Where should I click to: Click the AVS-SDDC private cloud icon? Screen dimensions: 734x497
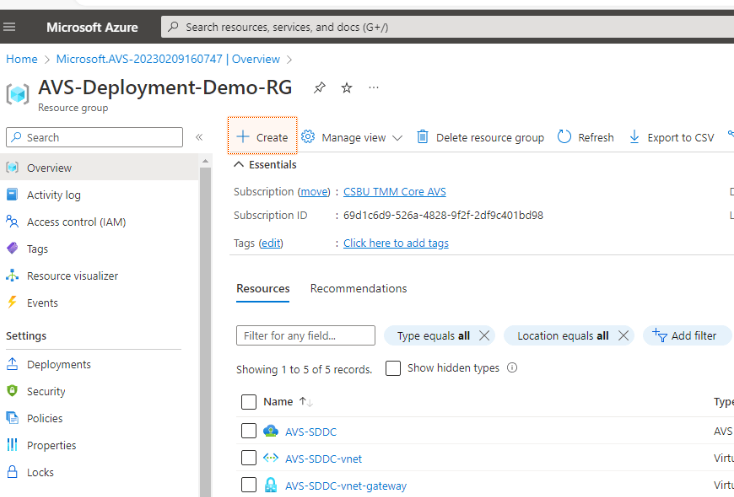(x=271, y=431)
